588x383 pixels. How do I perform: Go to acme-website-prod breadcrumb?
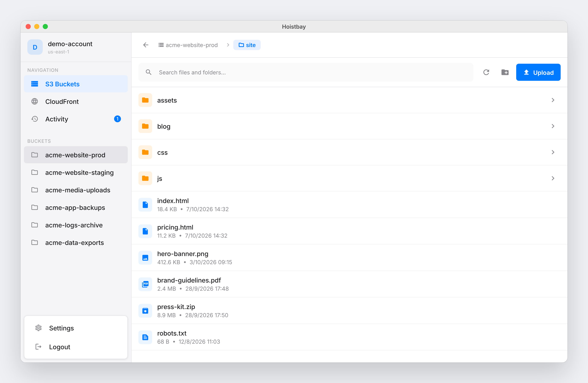click(x=188, y=45)
